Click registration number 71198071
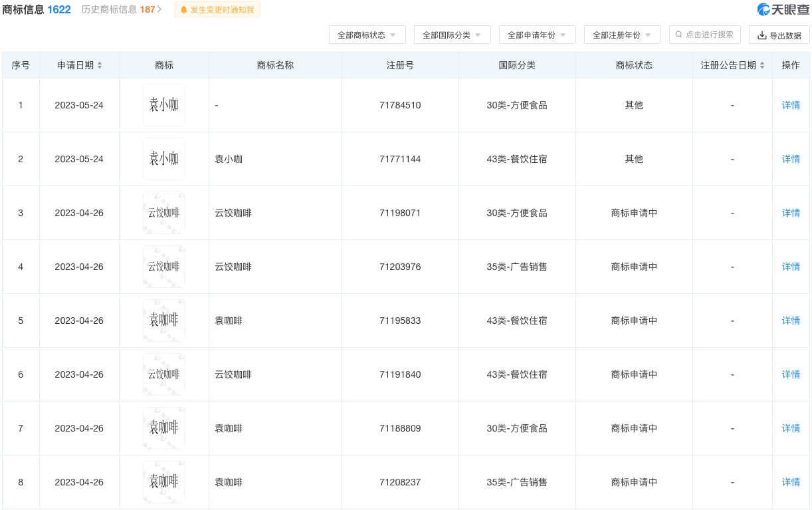This screenshot has width=812, height=510. pyautogui.click(x=400, y=213)
